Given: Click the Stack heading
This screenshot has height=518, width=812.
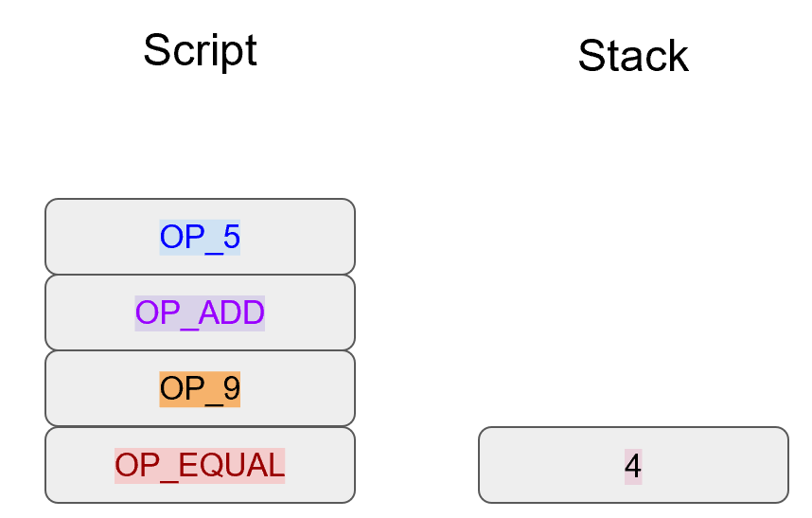Looking at the screenshot, I should click(x=632, y=56).
